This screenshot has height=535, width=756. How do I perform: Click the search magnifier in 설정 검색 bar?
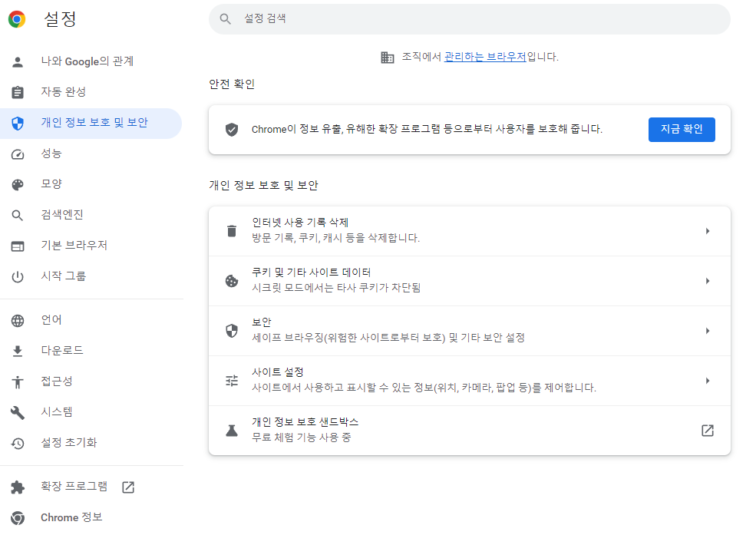(225, 18)
